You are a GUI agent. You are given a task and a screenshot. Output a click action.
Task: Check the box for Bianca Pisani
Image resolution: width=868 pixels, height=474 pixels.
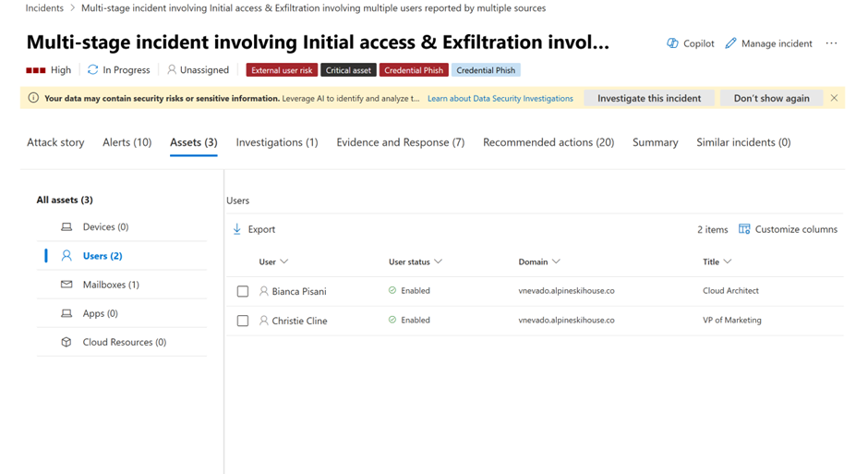[x=243, y=291]
